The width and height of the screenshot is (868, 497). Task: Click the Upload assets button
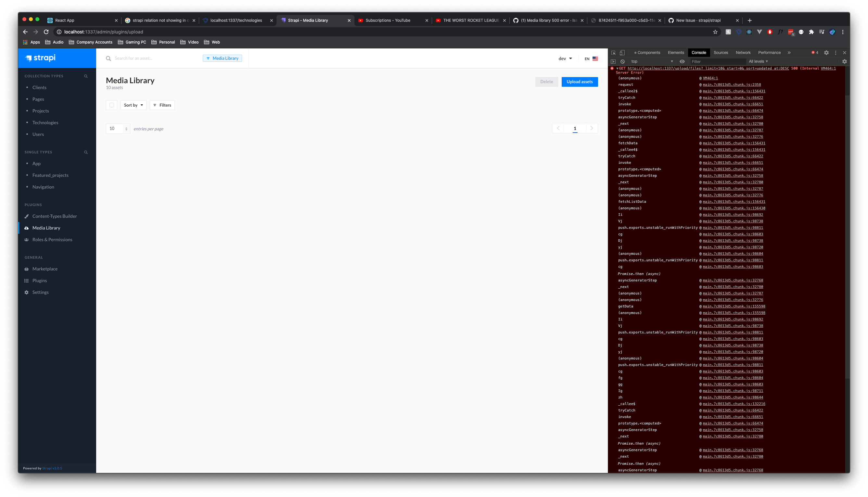coord(580,82)
